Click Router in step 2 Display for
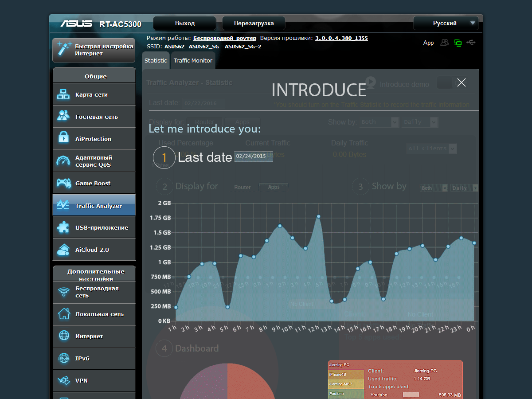Image resolution: width=532 pixels, height=399 pixels. click(243, 188)
